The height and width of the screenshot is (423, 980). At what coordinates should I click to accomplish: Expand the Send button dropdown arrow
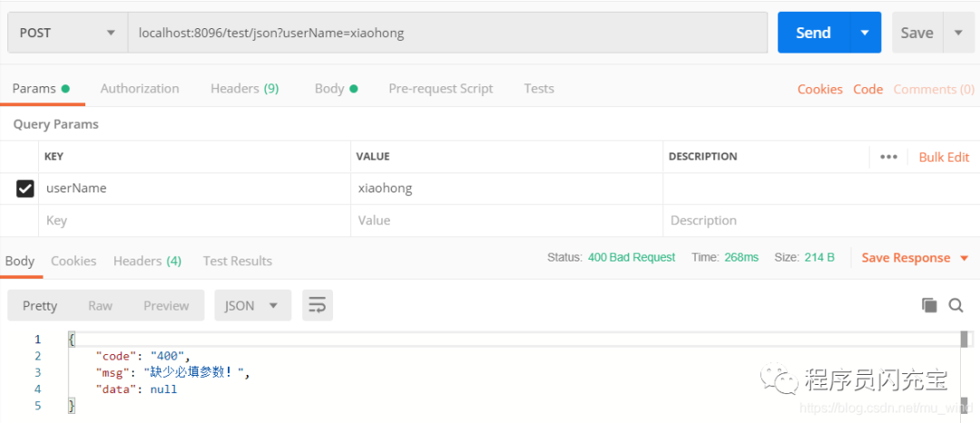pos(866,33)
